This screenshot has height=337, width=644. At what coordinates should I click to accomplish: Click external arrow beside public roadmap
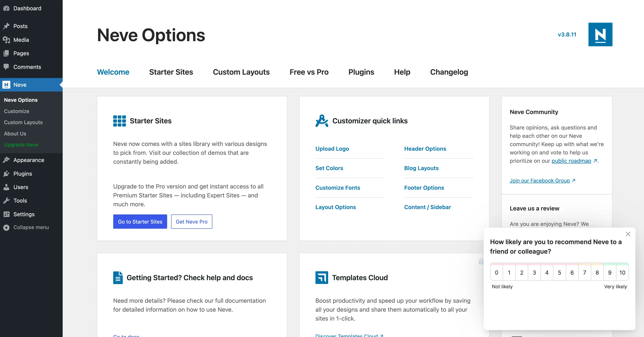(595, 161)
